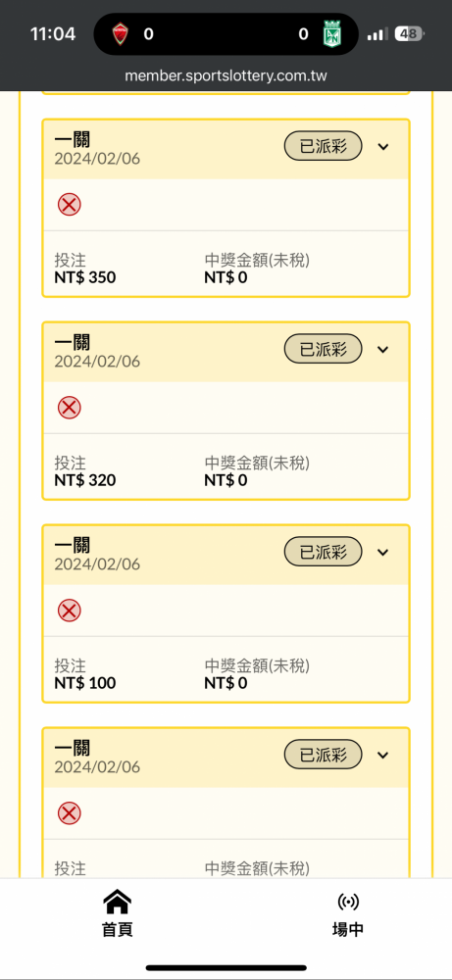
Task: Tap the member.sportslottery.com.tw address bar
Action: (x=226, y=76)
